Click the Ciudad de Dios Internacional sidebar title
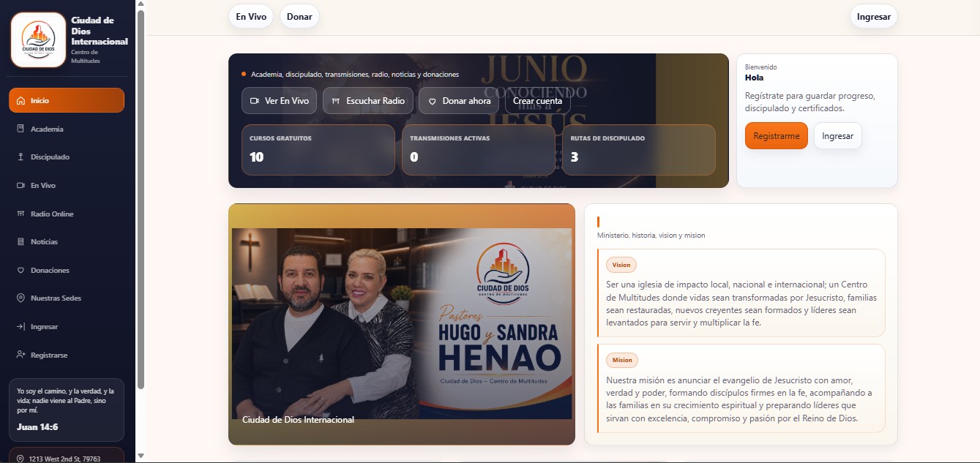Screen dimensions: 980x463 coord(99,31)
